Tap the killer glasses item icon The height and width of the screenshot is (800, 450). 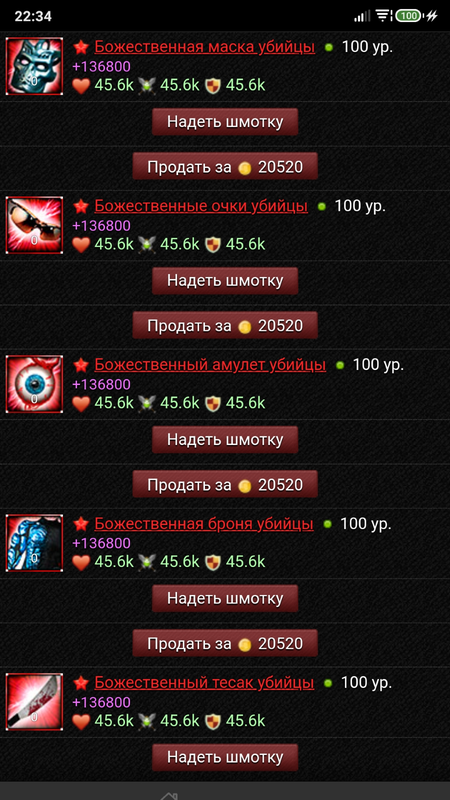point(34,225)
